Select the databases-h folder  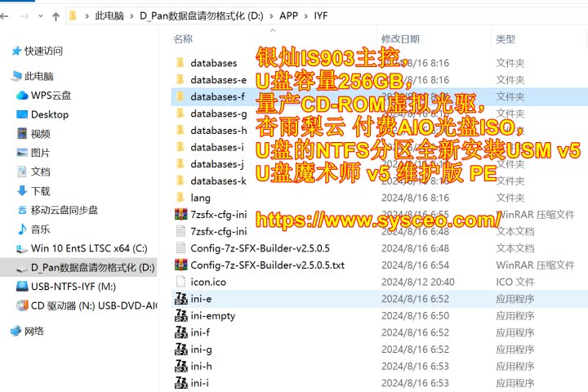(x=219, y=131)
